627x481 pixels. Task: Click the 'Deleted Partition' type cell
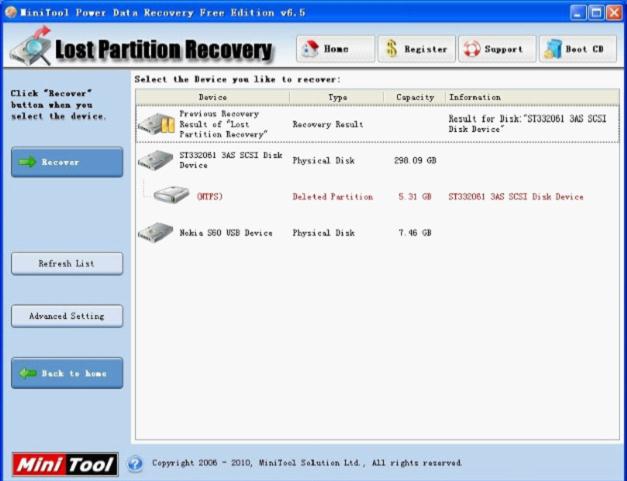[333, 197]
